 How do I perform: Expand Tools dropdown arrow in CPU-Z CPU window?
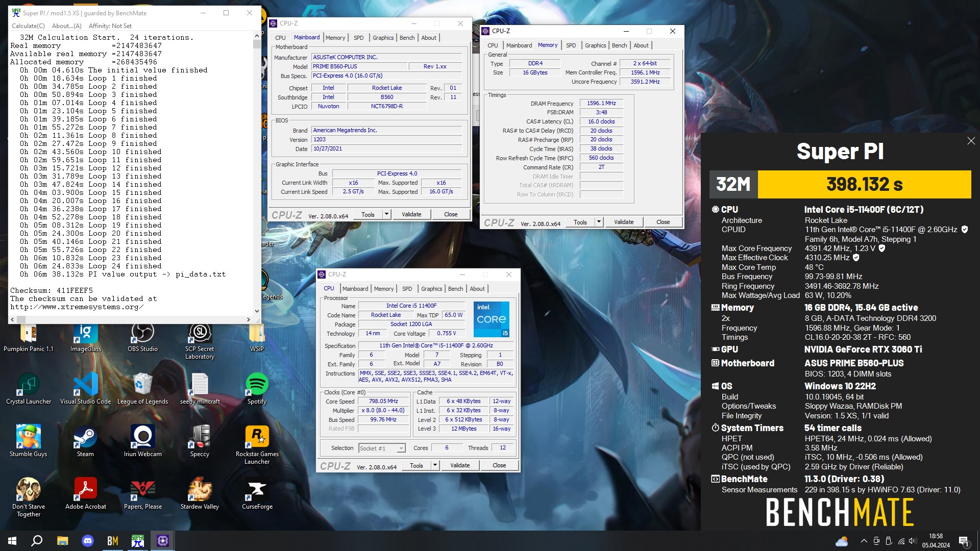(x=435, y=465)
